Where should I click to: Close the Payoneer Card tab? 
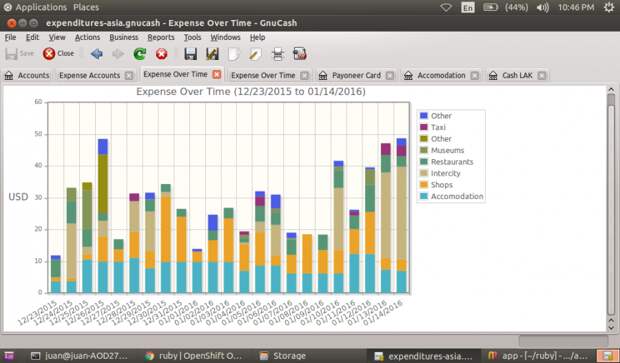tap(390, 76)
